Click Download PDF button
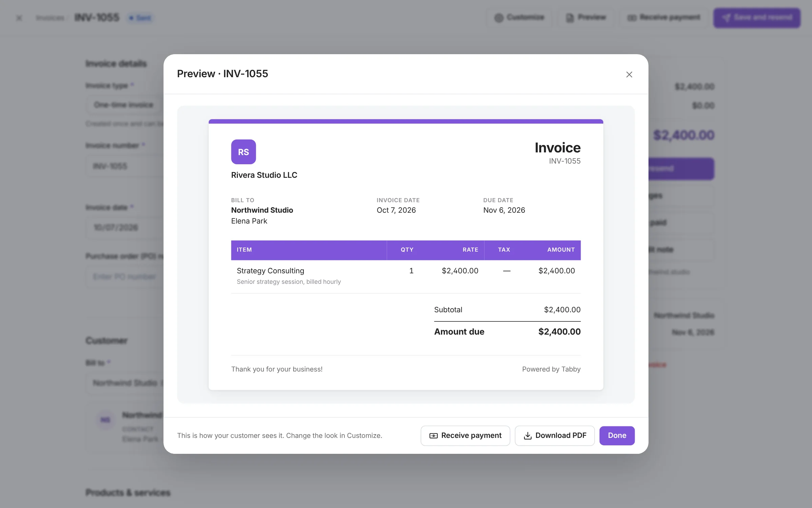 coord(555,436)
